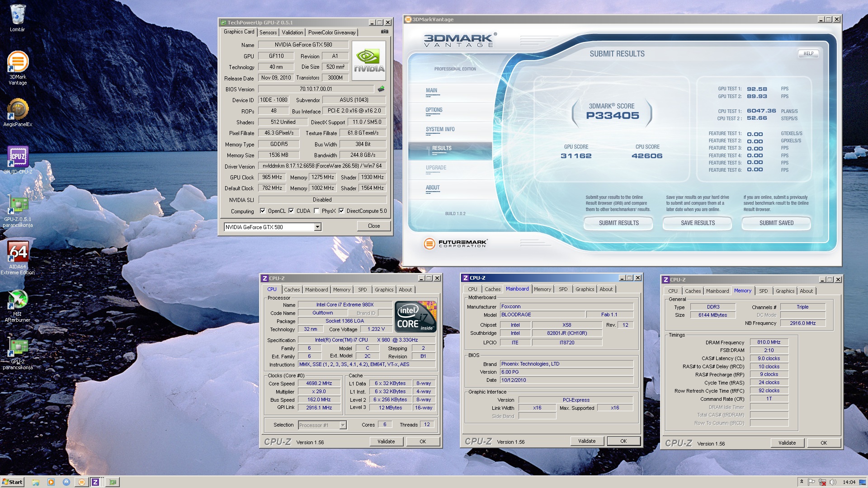Click the HELP button in 3DMark Vantage

click(808, 54)
